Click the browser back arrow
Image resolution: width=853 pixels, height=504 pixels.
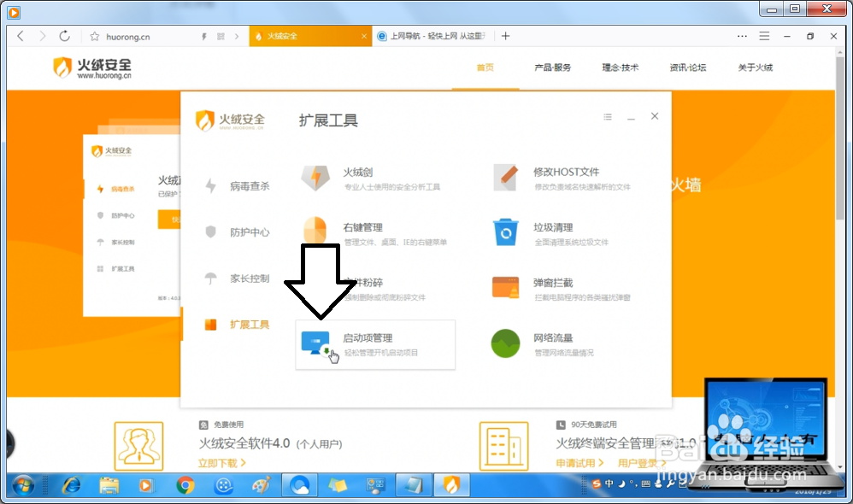(21, 36)
